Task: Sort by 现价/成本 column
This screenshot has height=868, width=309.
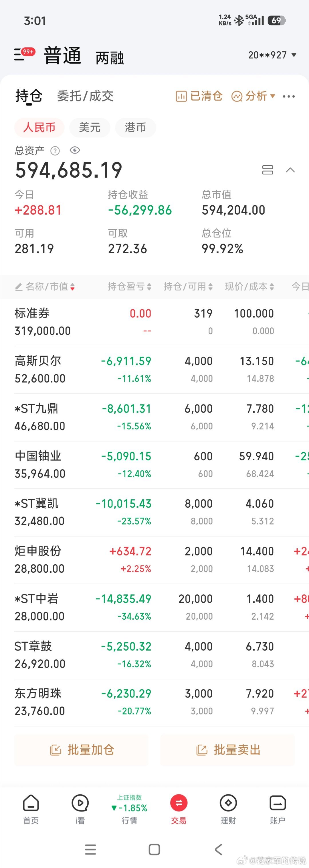Action: tap(249, 286)
